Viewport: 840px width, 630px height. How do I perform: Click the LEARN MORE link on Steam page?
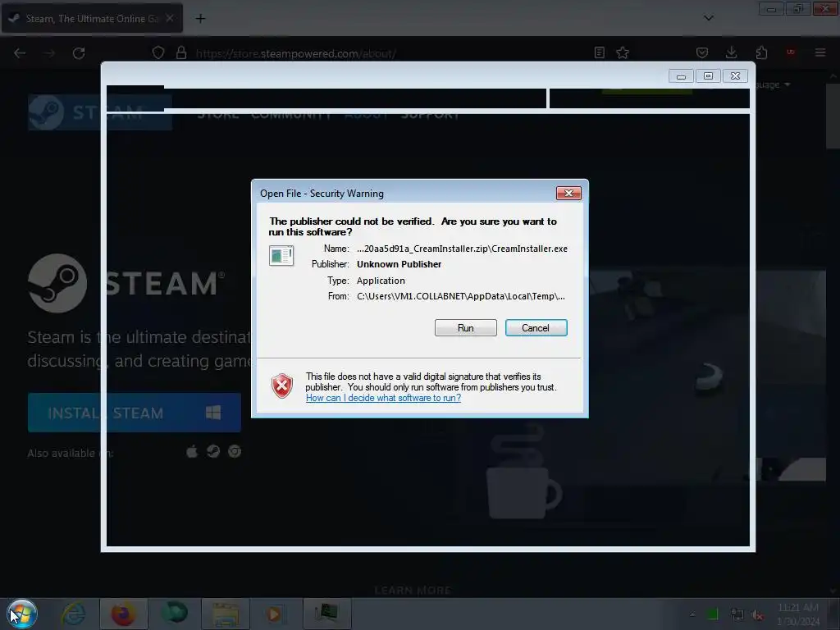(x=413, y=591)
